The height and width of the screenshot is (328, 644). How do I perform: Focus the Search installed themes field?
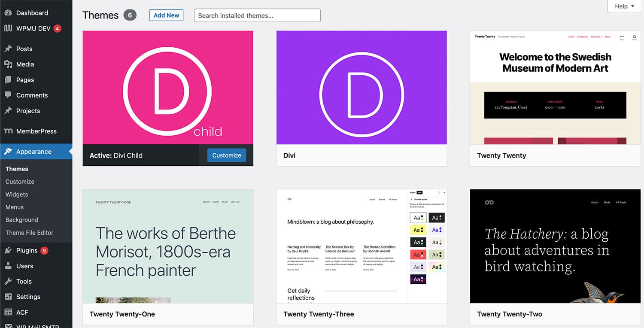(x=257, y=15)
